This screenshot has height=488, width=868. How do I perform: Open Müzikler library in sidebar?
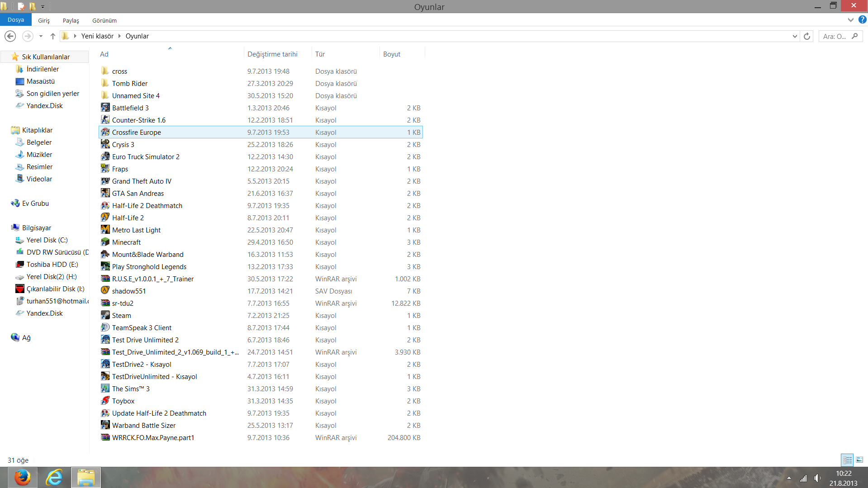(x=39, y=155)
